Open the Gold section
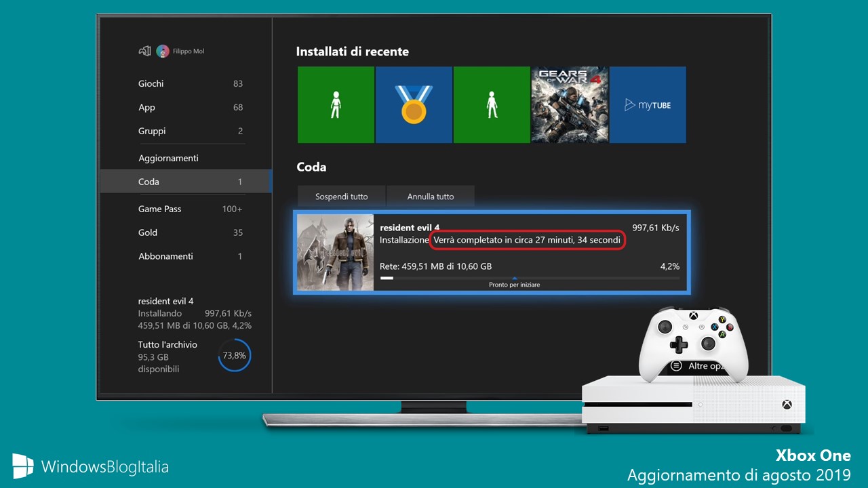This screenshot has width=868, height=488. [x=186, y=232]
